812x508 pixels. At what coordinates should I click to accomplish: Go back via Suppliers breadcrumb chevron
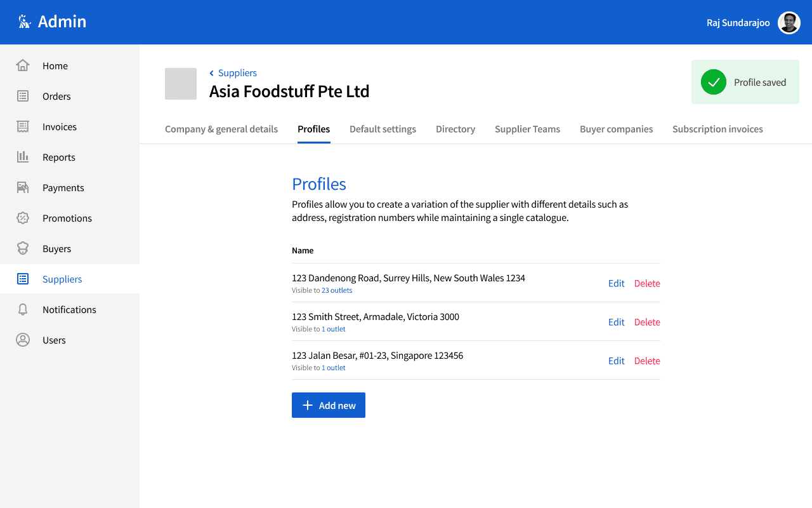pyautogui.click(x=212, y=73)
